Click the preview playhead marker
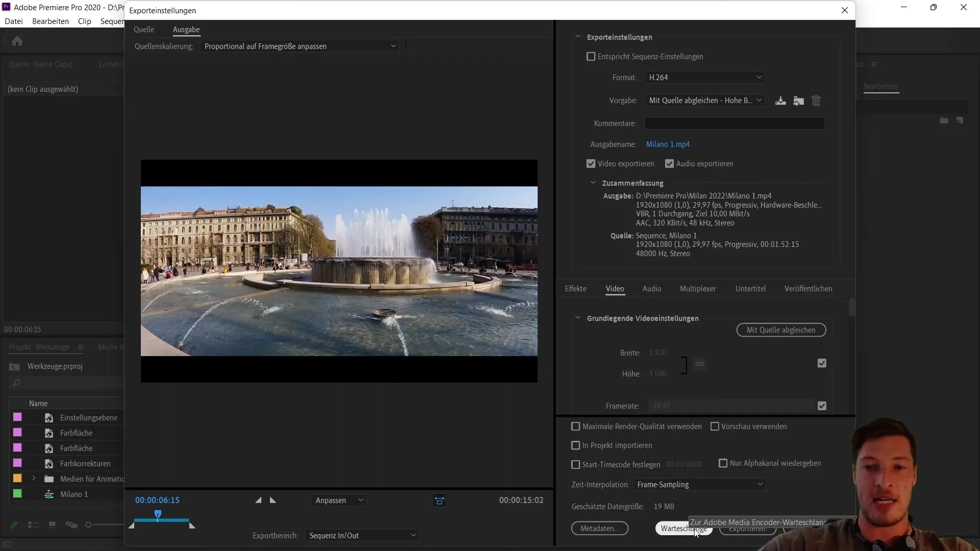 pos(158,514)
